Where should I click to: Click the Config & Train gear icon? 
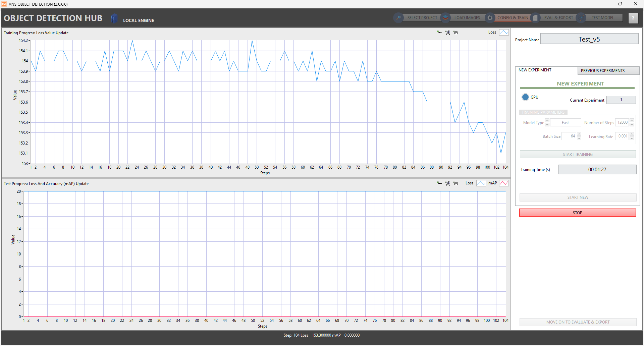[490, 18]
